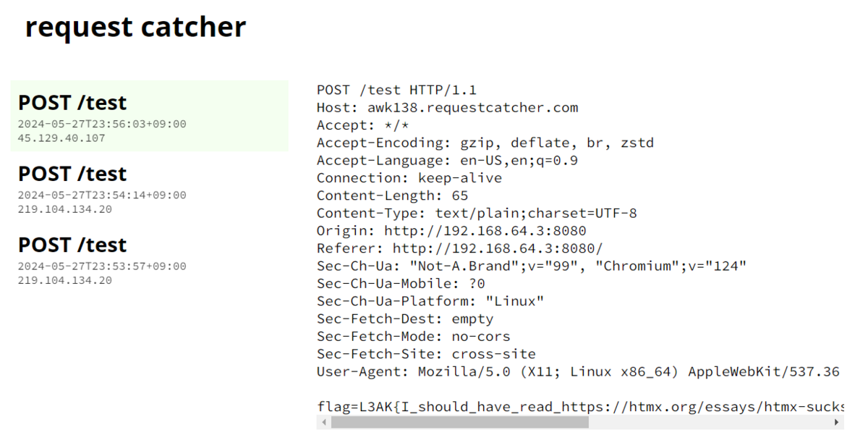Click the horizontal scrollbar left arrow

323,422
